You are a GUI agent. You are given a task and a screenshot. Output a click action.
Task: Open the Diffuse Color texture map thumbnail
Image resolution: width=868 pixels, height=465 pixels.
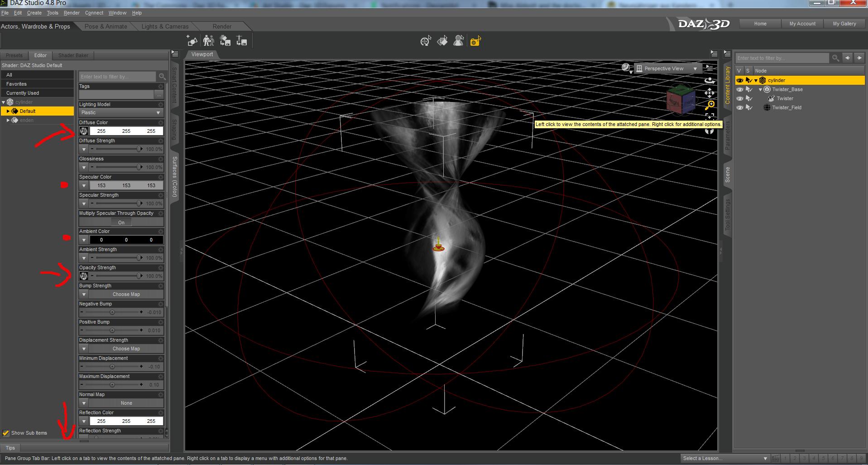click(84, 131)
